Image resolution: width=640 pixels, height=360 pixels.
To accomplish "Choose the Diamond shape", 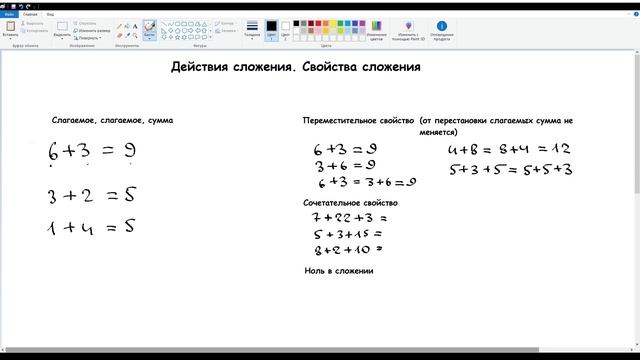I will pyautogui.click(x=171, y=31).
